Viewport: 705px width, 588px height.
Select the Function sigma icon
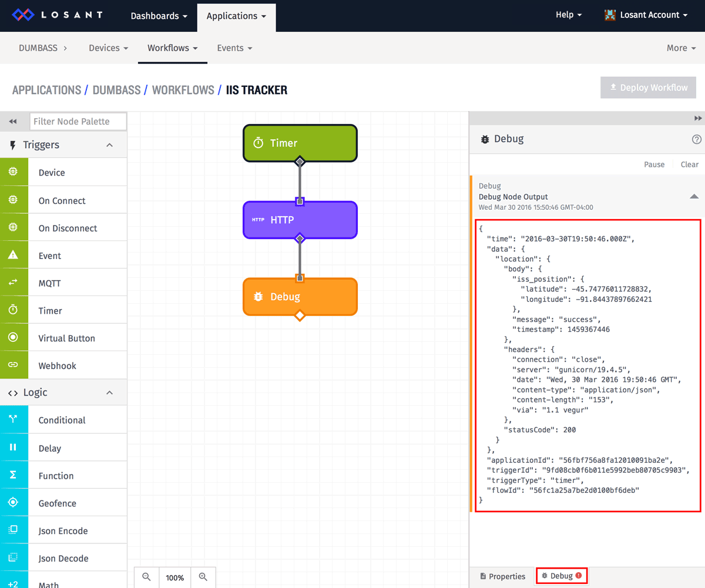pyautogui.click(x=14, y=475)
